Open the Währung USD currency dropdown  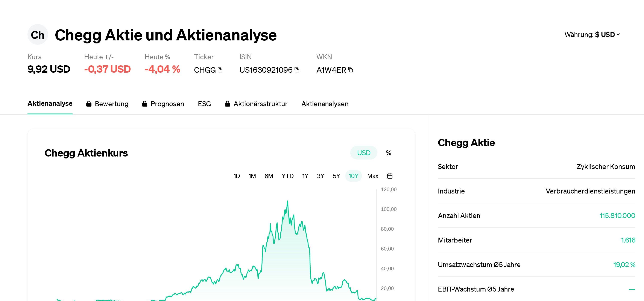coord(592,35)
